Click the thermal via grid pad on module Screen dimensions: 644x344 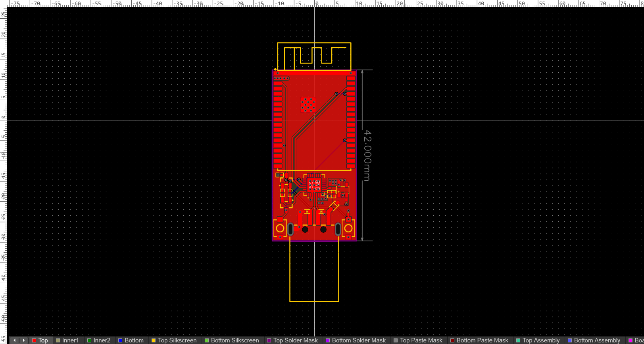point(308,104)
